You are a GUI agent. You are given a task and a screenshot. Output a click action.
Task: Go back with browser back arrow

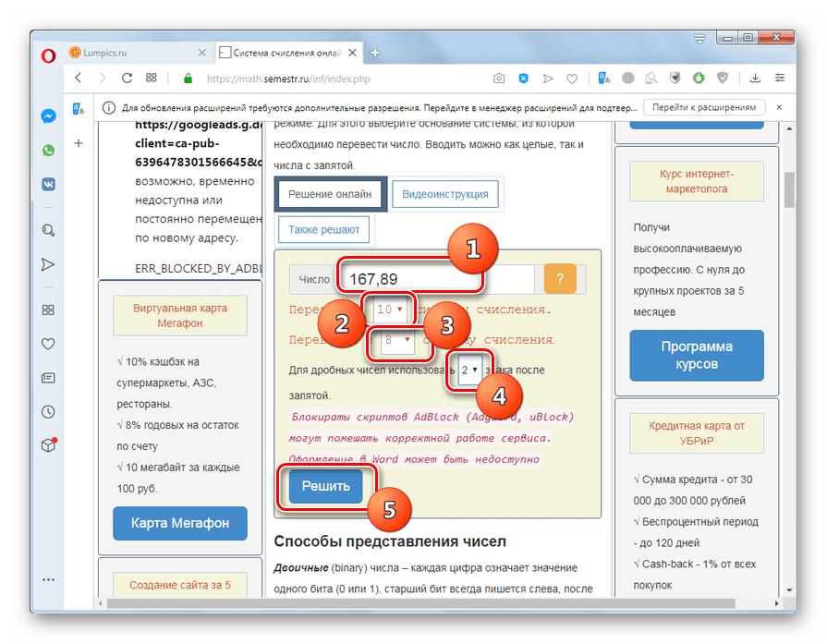click(x=78, y=78)
